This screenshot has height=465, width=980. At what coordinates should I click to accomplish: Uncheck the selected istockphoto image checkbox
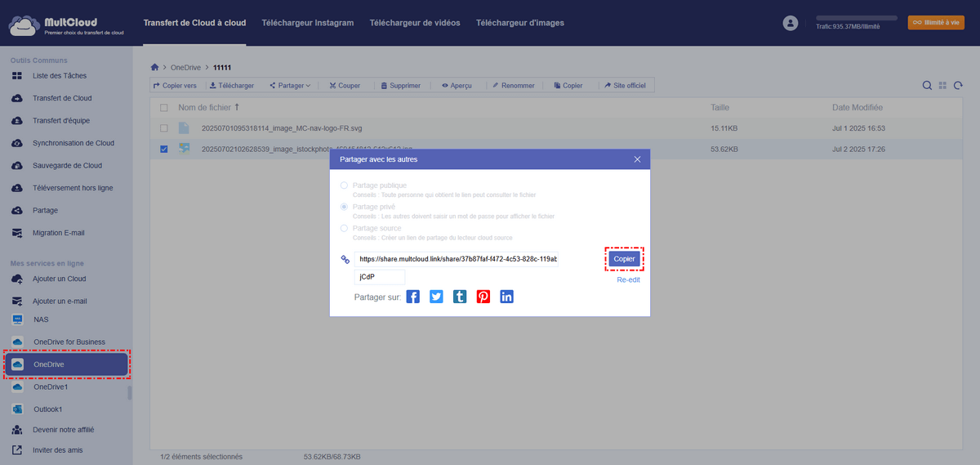pos(164,149)
